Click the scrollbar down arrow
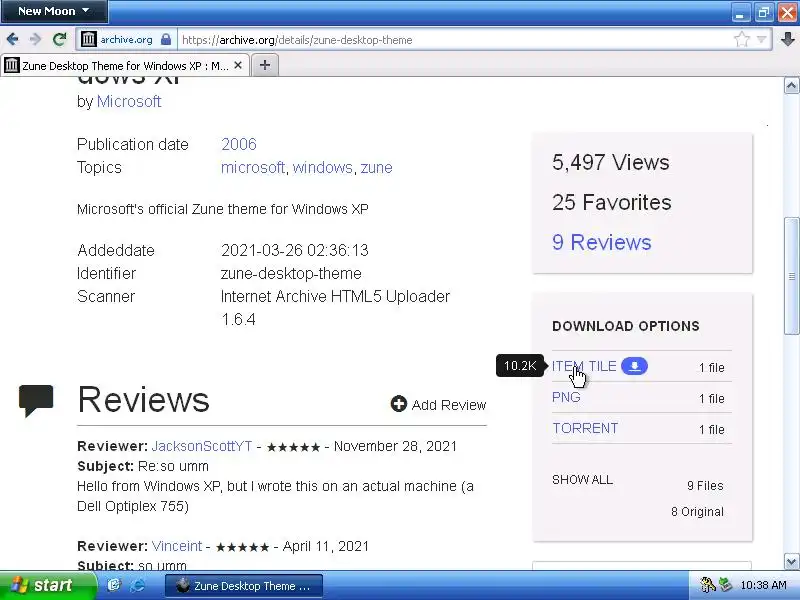Image resolution: width=800 pixels, height=600 pixels. (x=791, y=562)
